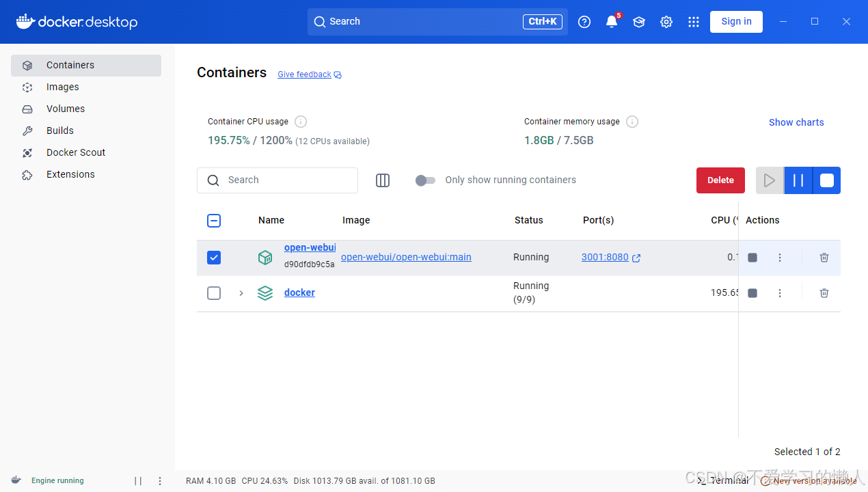The height and width of the screenshot is (492, 868).
Task: Open engine options three-dot menu
Action: [x=160, y=481]
